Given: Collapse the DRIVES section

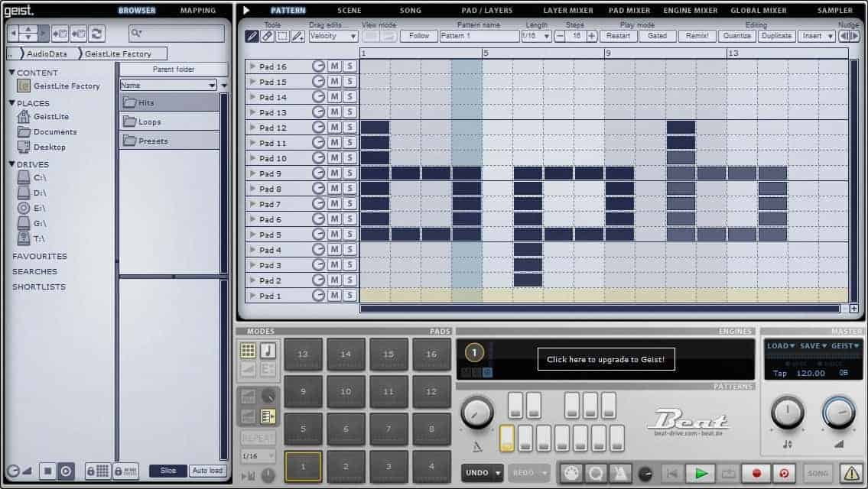Looking at the screenshot, I should 12,164.
